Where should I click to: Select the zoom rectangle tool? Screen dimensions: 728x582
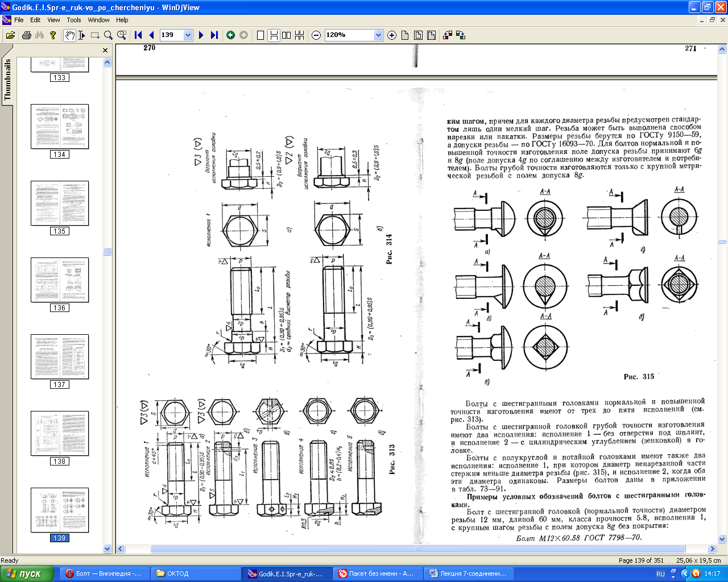(122, 35)
